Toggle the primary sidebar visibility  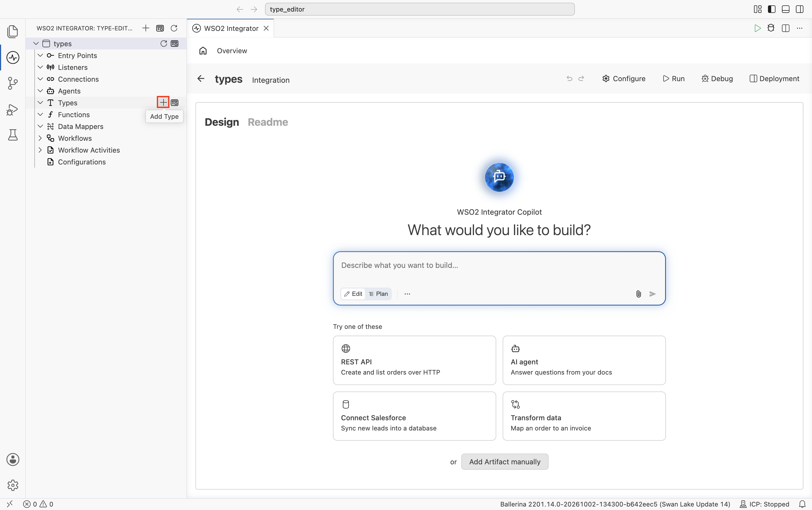pyautogui.click(x=771, y=9)
